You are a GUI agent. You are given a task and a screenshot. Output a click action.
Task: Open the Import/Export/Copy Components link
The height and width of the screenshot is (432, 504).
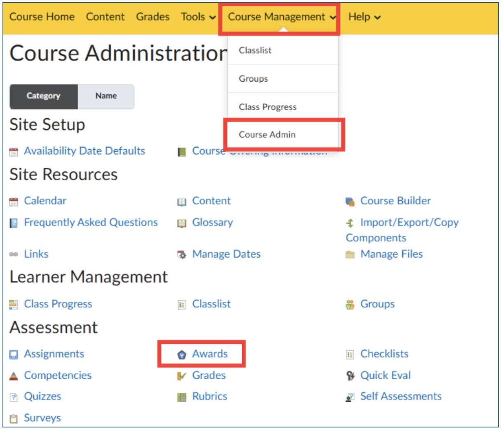click(x=402, y=230)
